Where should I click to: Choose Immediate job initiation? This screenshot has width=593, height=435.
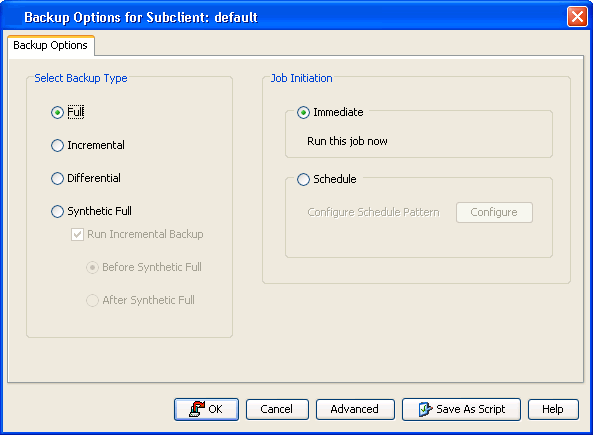tap(303, 112)
